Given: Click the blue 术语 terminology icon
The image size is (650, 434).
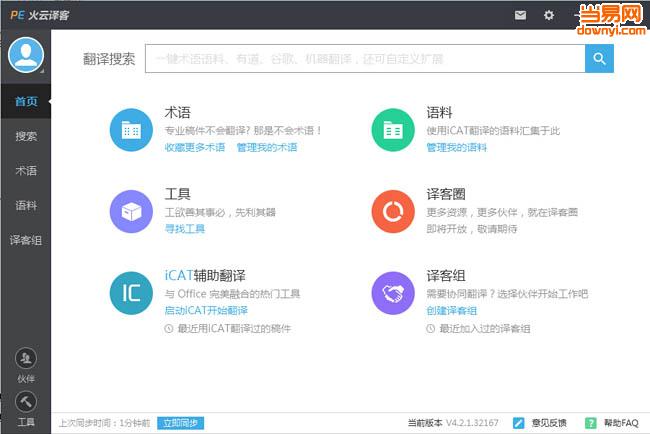Looking at the screenshot, I should point(130,129).
